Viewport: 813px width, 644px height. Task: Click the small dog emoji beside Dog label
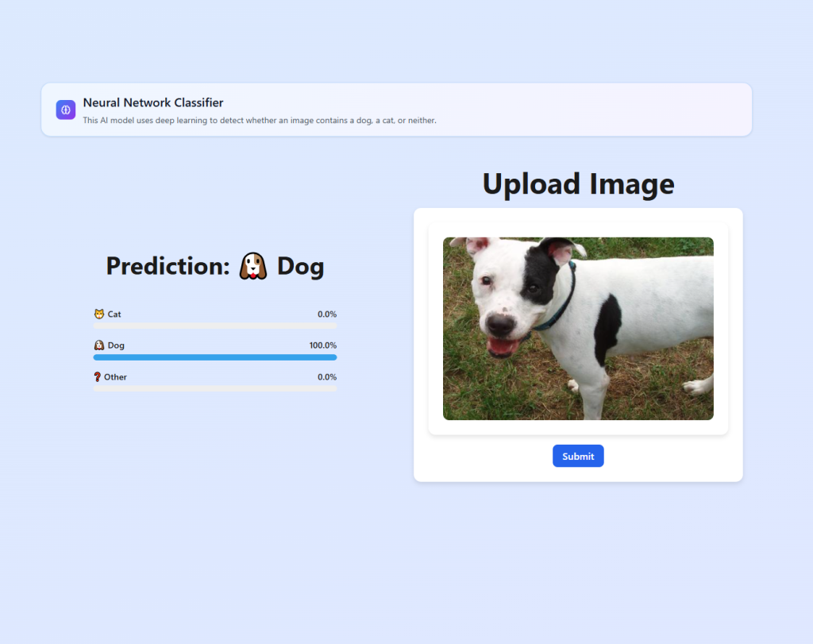coord(99,345)
